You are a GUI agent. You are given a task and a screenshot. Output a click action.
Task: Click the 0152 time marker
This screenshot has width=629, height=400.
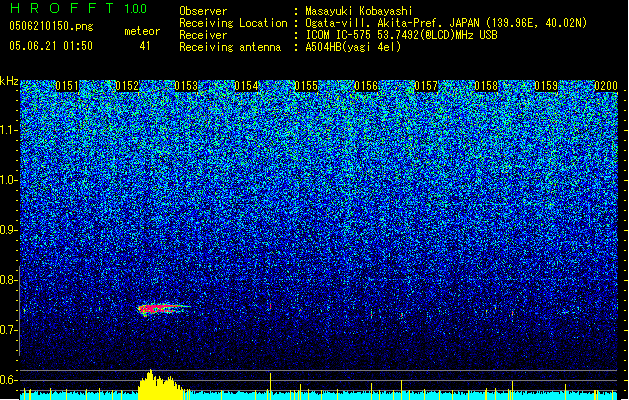127,86
